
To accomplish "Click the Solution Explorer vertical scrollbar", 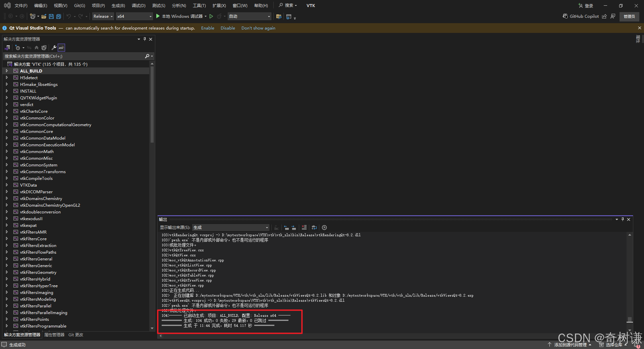I will coord(152,104).
